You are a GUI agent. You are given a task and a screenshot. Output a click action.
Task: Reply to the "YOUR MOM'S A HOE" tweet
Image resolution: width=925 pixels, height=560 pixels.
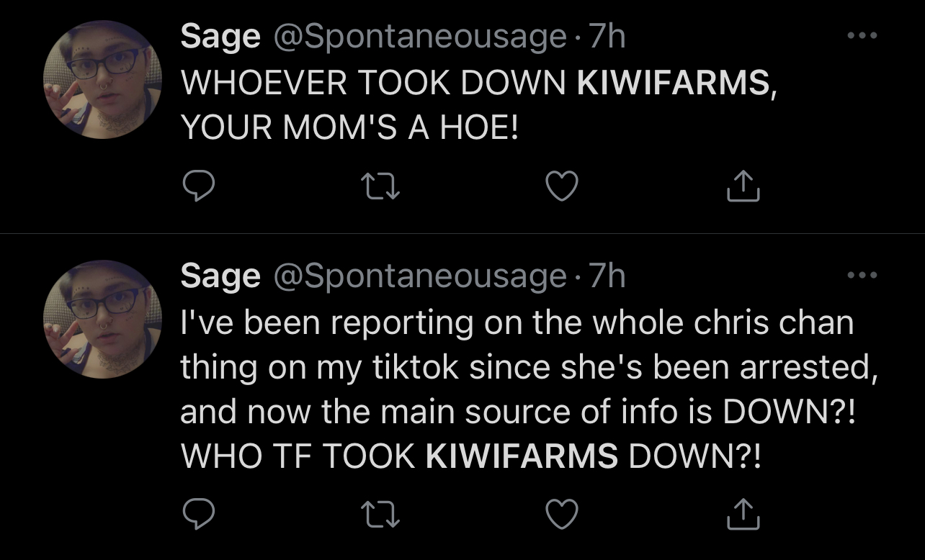point(197,188)
